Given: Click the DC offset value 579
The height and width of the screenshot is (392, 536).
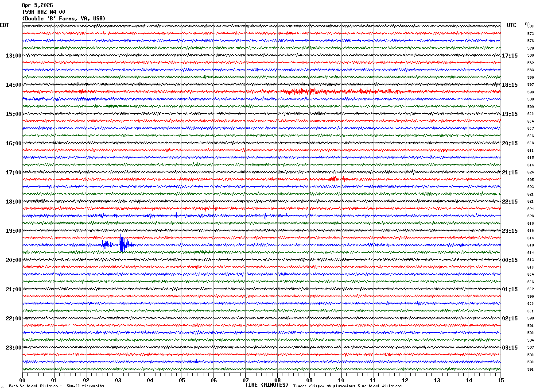Looking at the screenshot, I should [530, 48].
